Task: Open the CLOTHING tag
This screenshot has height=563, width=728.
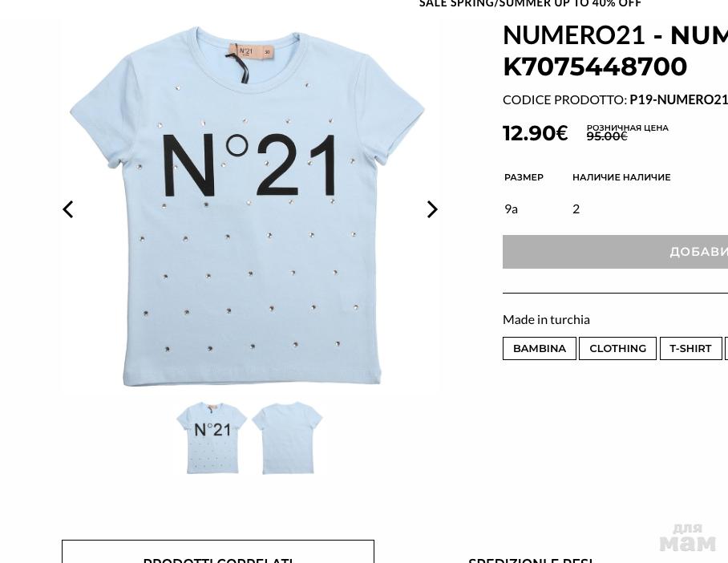Action: (617, 348)
